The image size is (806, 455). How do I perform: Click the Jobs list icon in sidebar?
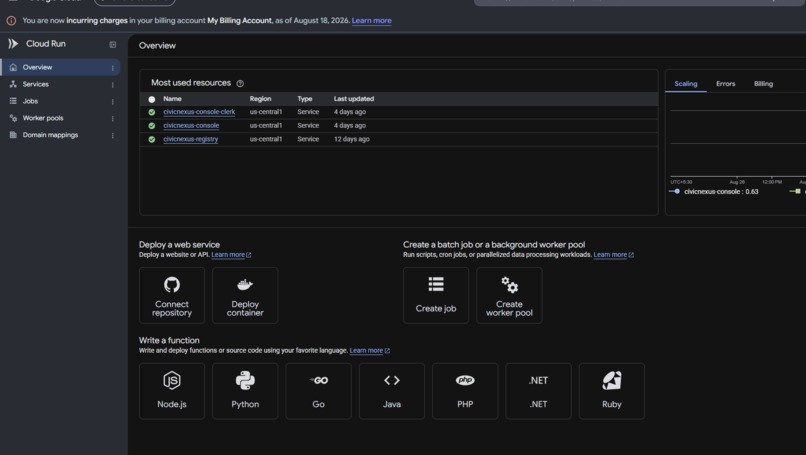pos(13,101)
